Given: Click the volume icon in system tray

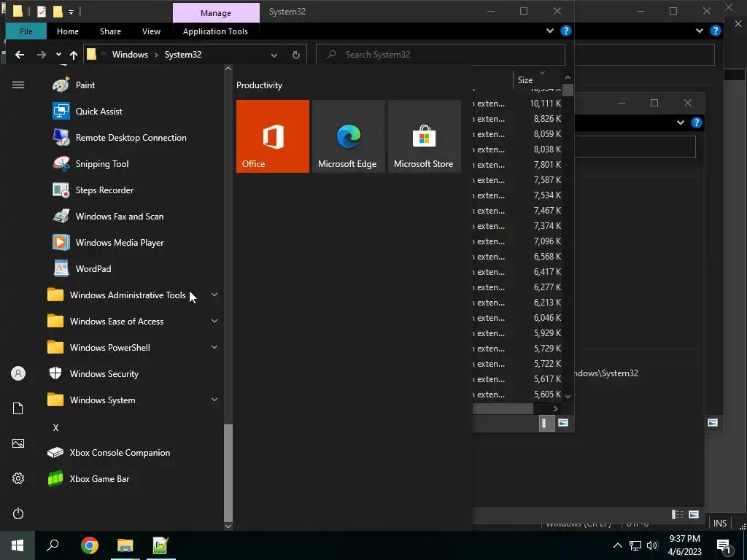Looking at the screenshot, I should pos(652,545).
